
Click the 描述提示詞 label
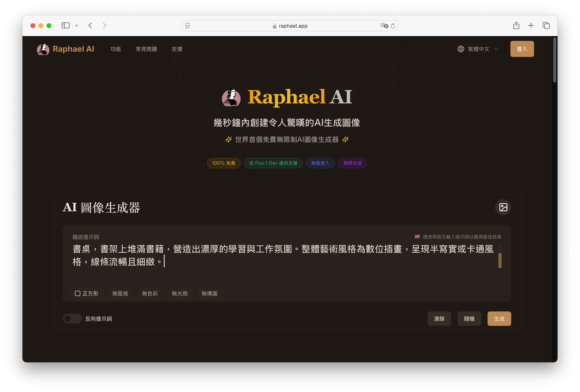click(86, 237)
